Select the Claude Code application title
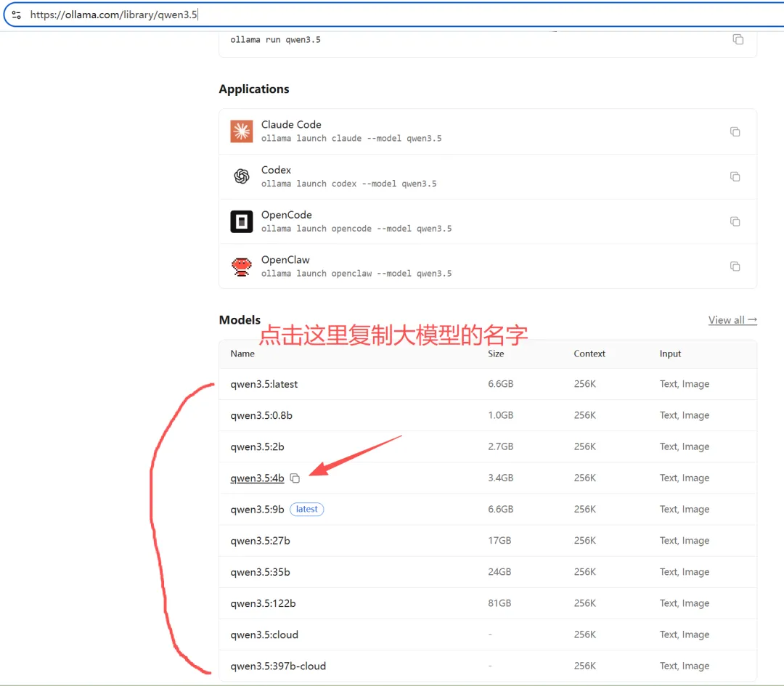Screen dimensions: 784x686 [291, 125]
